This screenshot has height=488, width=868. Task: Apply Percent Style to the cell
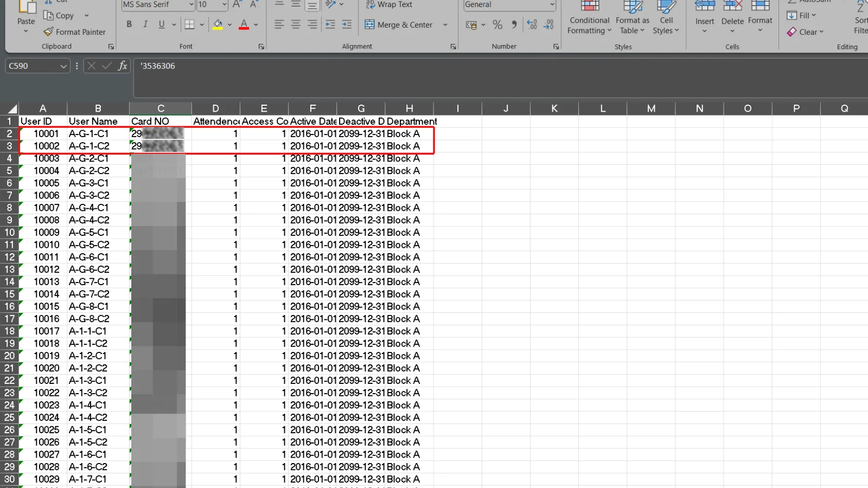coord(497,25)
